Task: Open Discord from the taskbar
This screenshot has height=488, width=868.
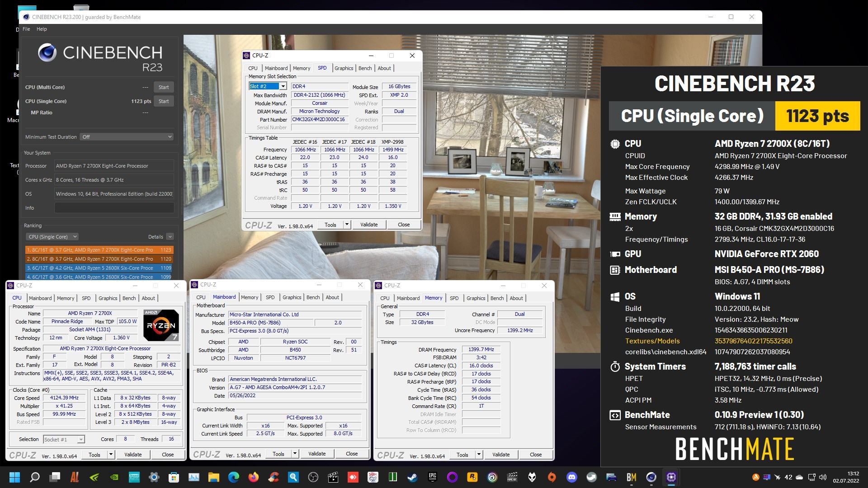Action: [x=572, y=477]
